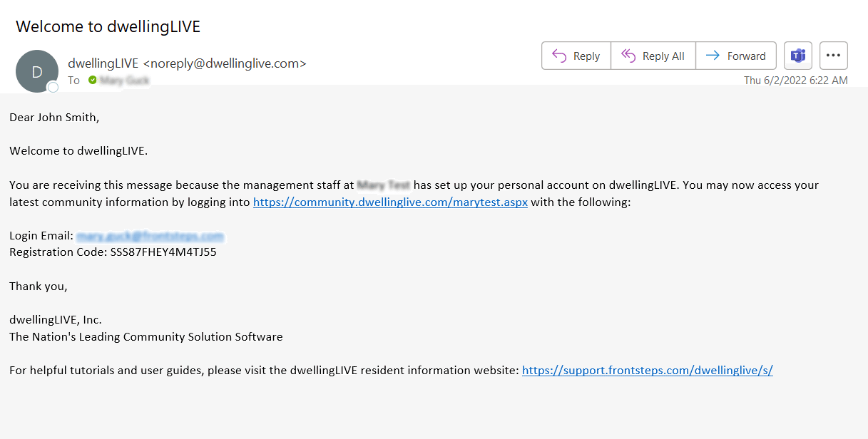The width and height of the screenshot is (868, 439).
Task: Click the green presence indicator beside the recipient
Action: coord(92,81)
